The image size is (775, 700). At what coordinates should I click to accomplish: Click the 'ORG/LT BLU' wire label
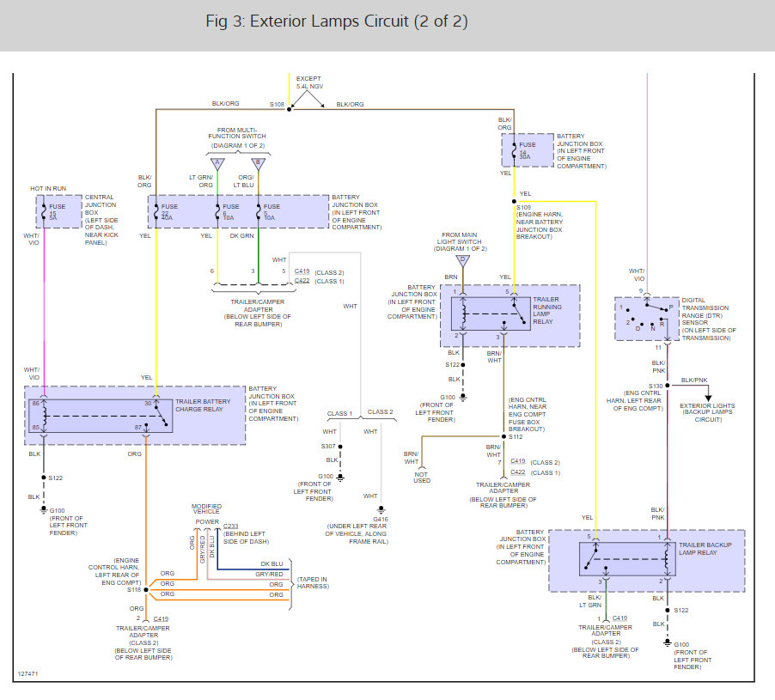pos(243,181)
